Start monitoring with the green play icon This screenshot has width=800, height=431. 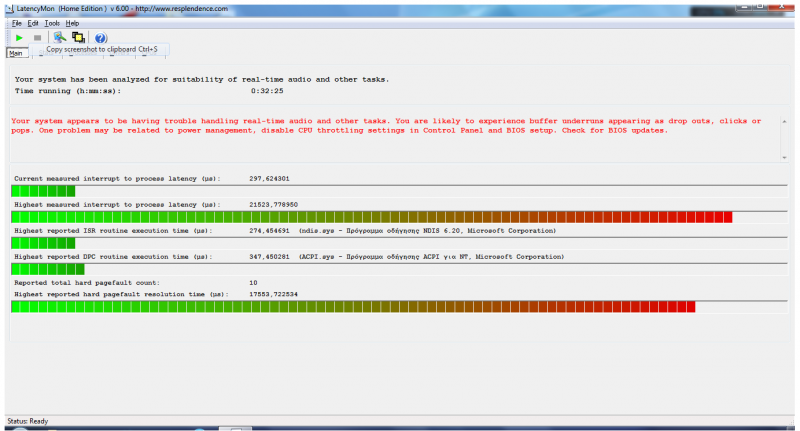coord(19,37)
